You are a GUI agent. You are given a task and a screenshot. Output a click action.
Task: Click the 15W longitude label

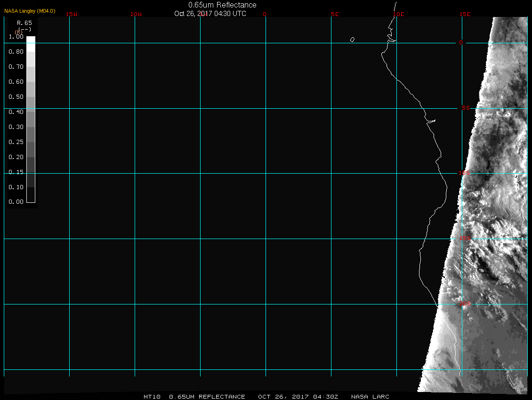[x=72, y=14]
